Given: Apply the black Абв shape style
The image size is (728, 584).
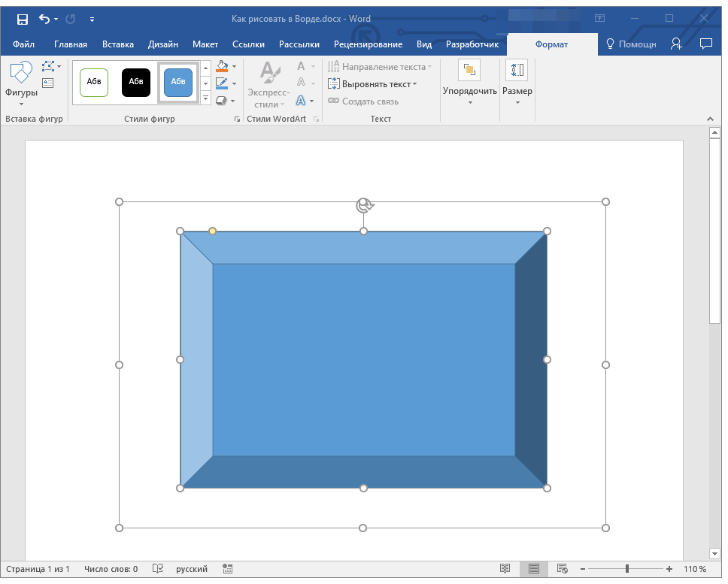Looking at the screenshot, I should click(x=136, y=82).
